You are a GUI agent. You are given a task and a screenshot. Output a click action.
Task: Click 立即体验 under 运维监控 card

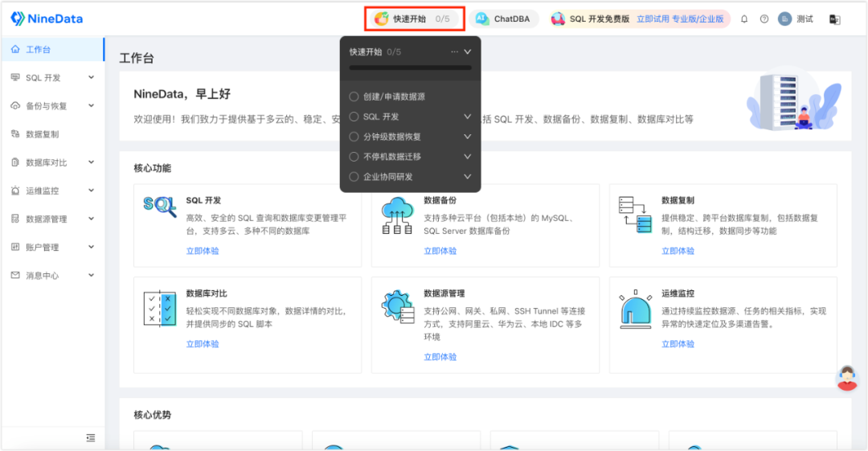(x=678, y=344)
